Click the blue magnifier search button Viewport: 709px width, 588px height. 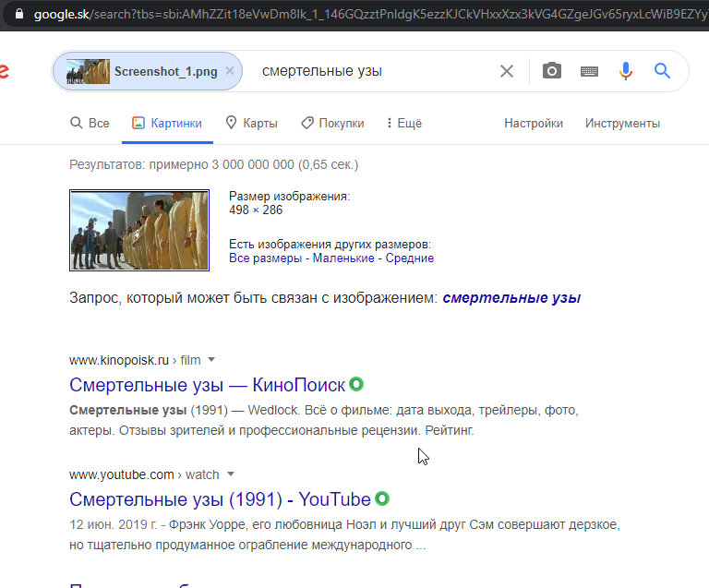[x=662, y=71]
